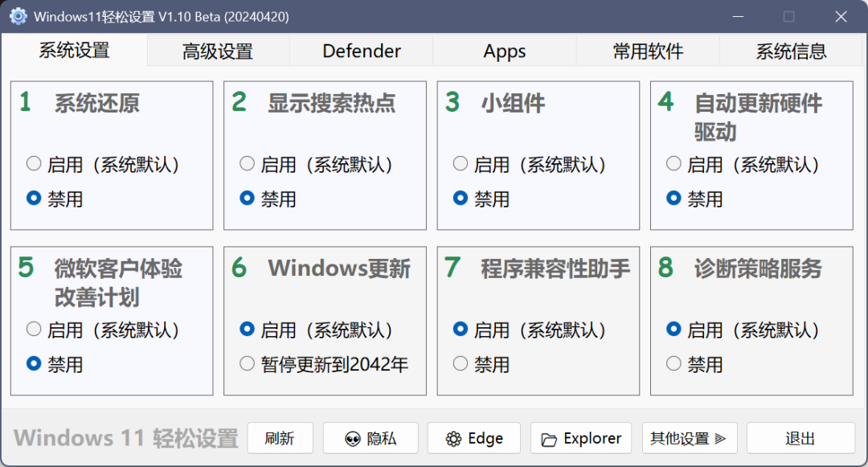Click the gear app icon in title bar
The height and width of the screenshot is (467, 868).
(x=18, y=16)
